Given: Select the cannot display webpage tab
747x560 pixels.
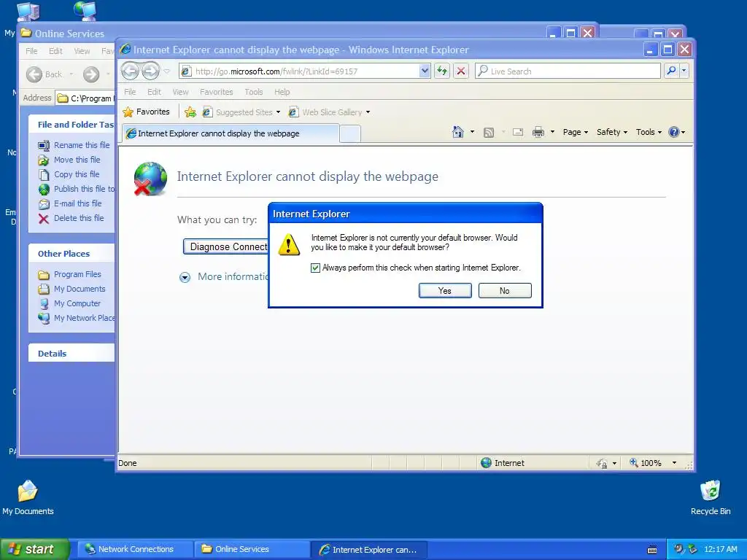Looking at the screenshot, I should click(x=231, y=133).
